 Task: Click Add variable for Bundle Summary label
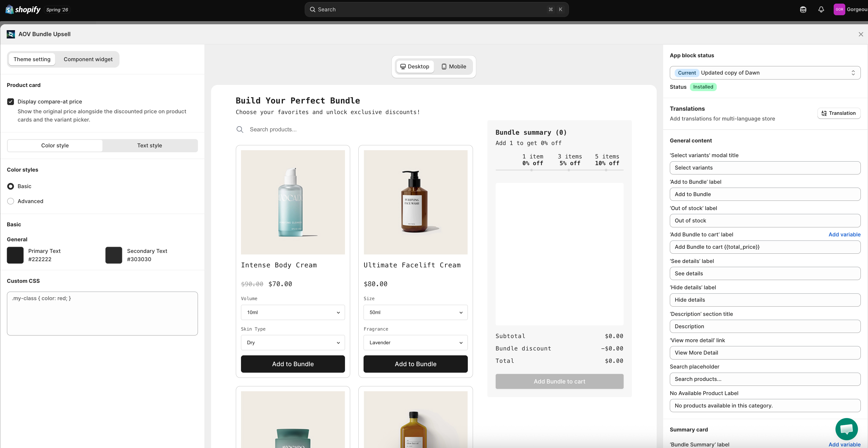(x=845, y=444)
